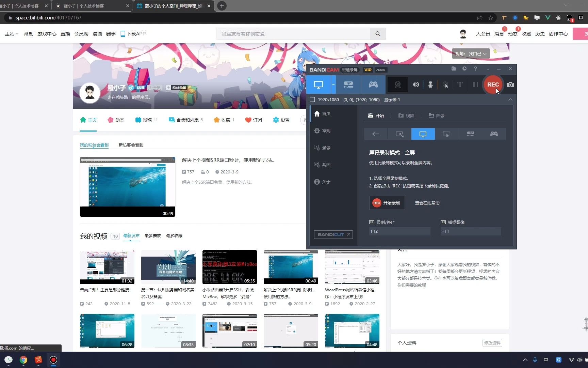Click the pause button in Bandicam toolbar
The height and width of the screenshot is (368, 588).
click(475, 85)
